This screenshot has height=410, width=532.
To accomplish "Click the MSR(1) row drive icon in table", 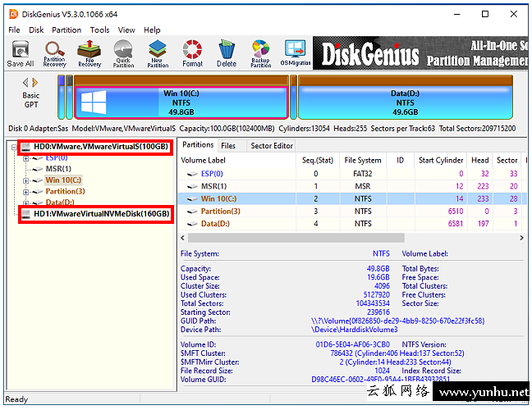I will click(192, 186).
